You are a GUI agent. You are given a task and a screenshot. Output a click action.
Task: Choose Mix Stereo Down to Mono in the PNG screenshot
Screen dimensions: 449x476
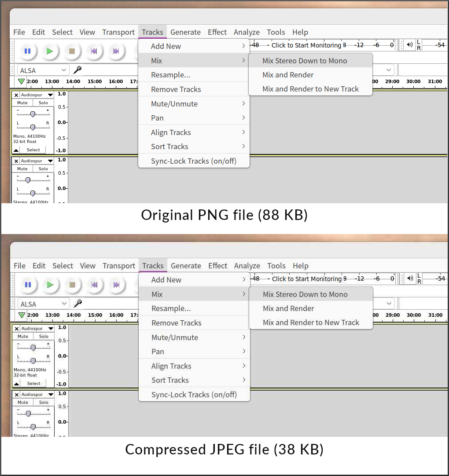310,61
